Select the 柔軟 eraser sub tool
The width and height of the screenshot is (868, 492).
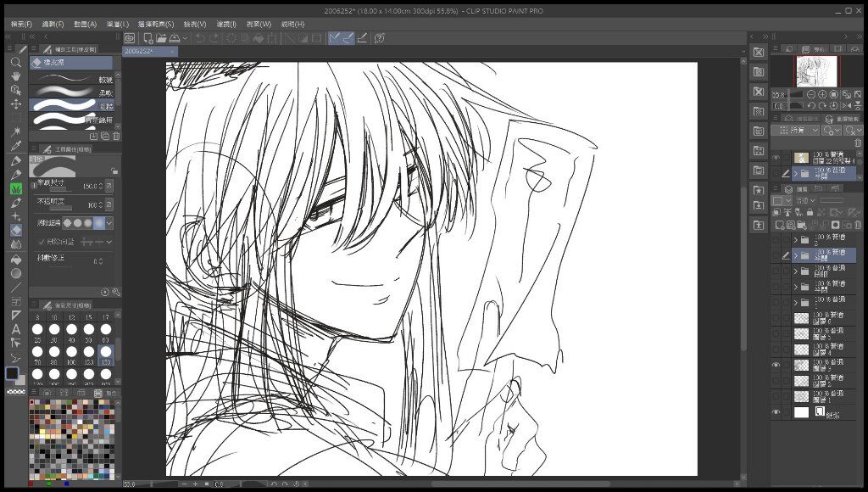[x=71, y=92]
